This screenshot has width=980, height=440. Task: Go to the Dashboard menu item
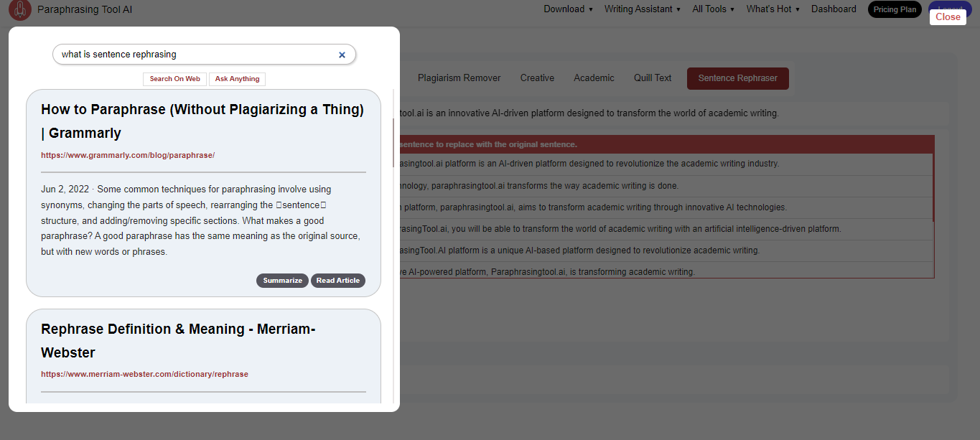pos(834,9)
